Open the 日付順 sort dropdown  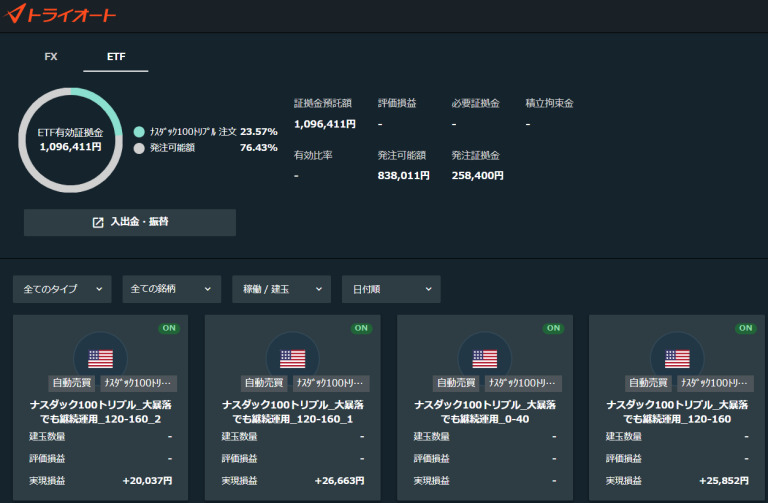391,289
